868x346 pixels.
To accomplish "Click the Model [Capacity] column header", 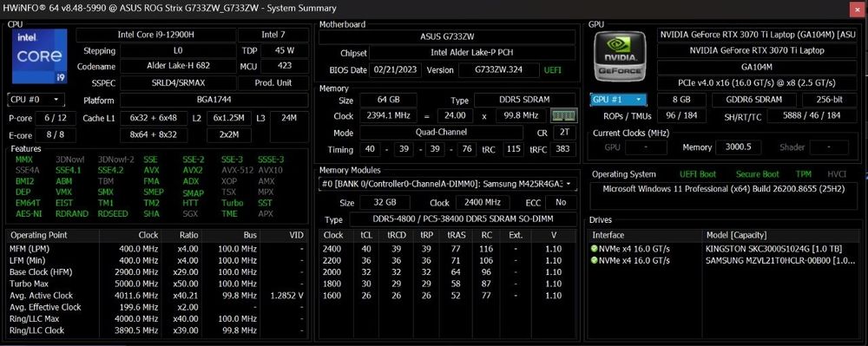I will pyautogui.click(x=780, y=235).
